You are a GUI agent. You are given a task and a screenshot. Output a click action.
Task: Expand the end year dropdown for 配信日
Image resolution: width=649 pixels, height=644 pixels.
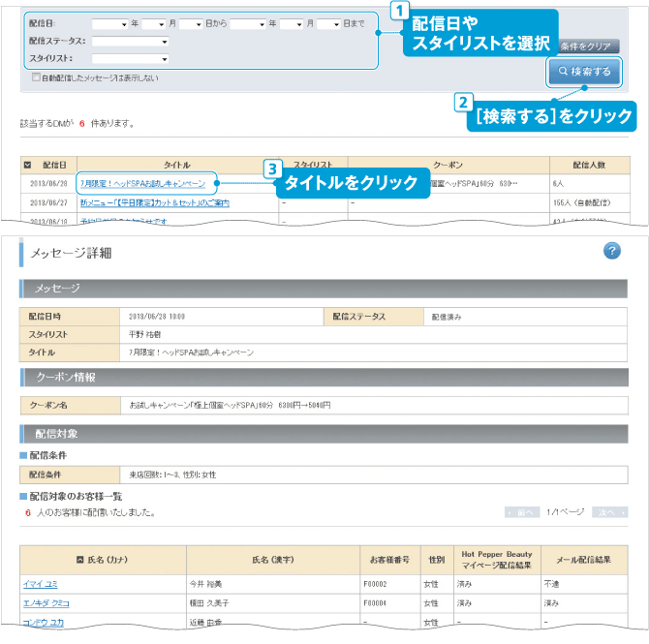(248, 23)
